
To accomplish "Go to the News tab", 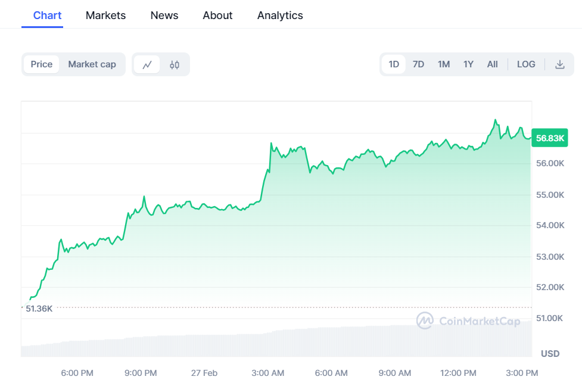I will click(164, 15).
